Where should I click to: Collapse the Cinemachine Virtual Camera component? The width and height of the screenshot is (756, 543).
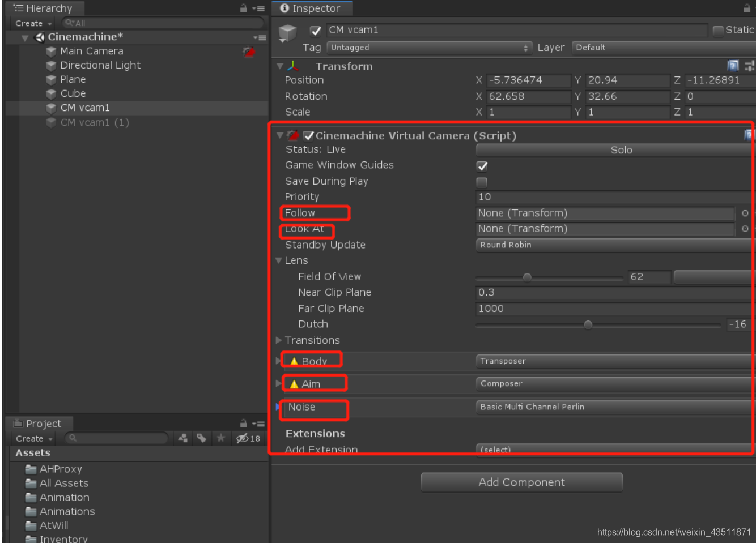pos(279,135)
